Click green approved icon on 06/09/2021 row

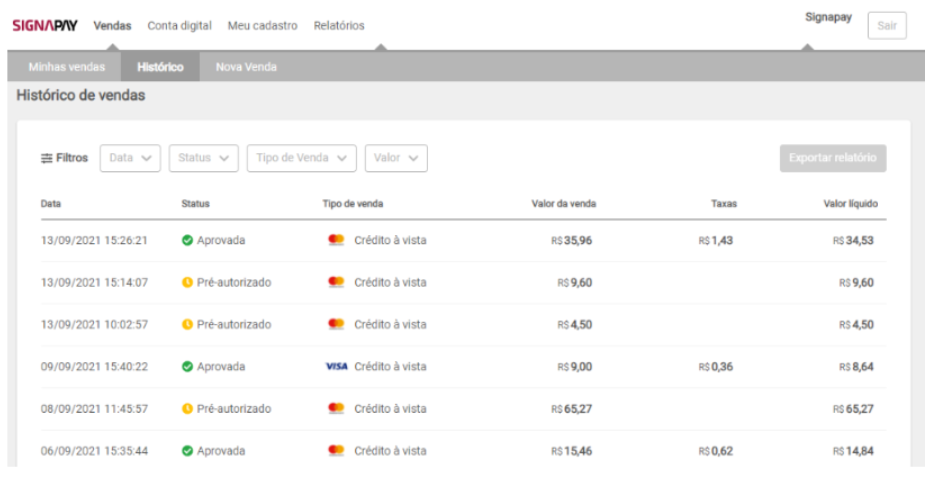187,451
